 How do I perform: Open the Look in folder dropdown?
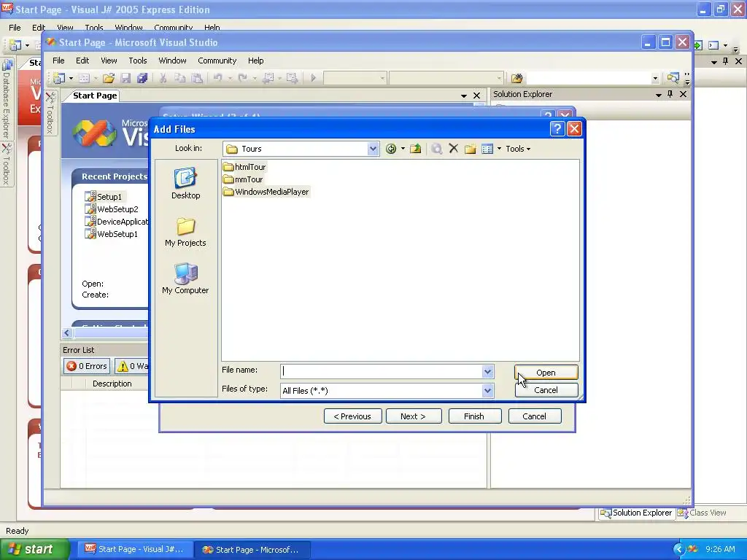coord(373,149)
